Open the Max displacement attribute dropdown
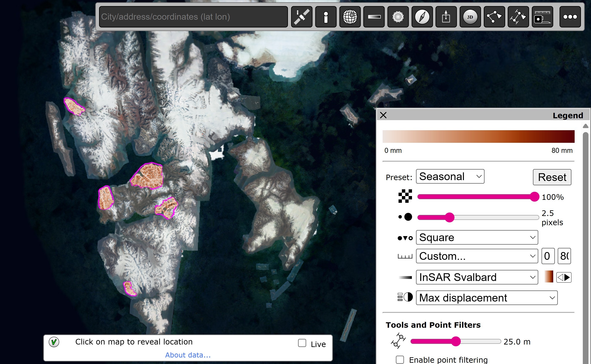 coord(487,298)
